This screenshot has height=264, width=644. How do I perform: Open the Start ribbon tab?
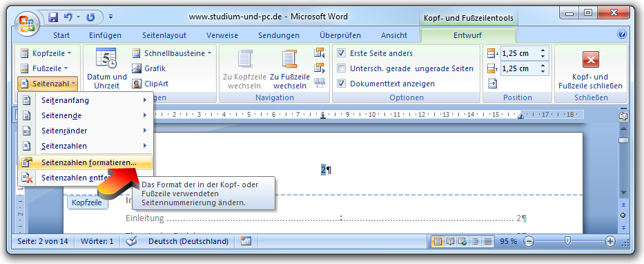(61, 35)
